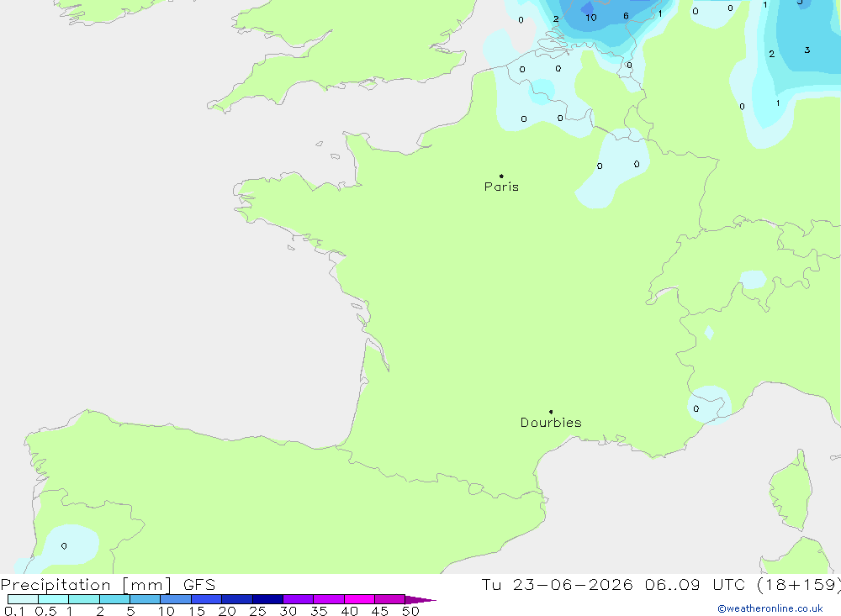Click the 3 mm precipitation value over Germany

coord(807,50)
